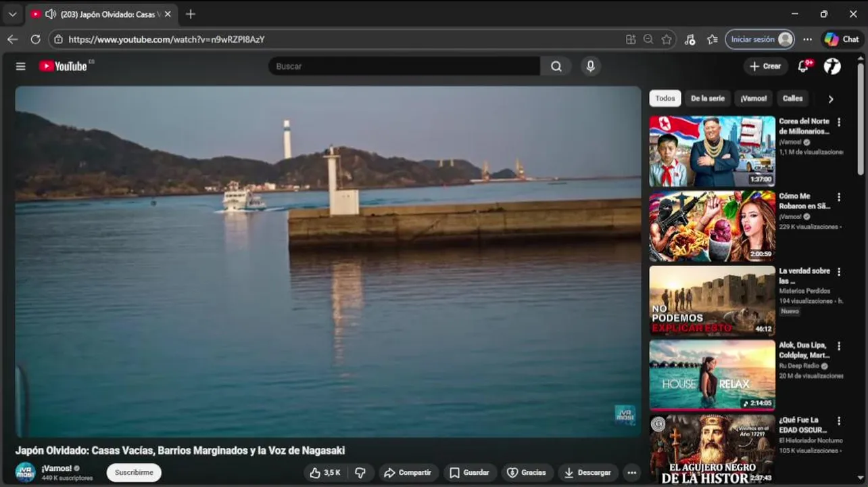Dislike the video with thumbs down
Screen dimensions: 868x487
pyautogui.click(x=360, y=473)
